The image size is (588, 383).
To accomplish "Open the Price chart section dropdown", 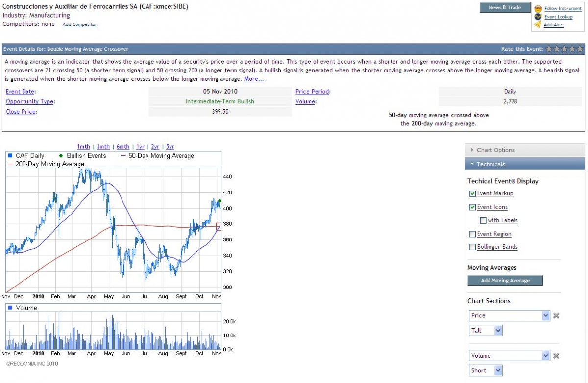I will point(546,316).
